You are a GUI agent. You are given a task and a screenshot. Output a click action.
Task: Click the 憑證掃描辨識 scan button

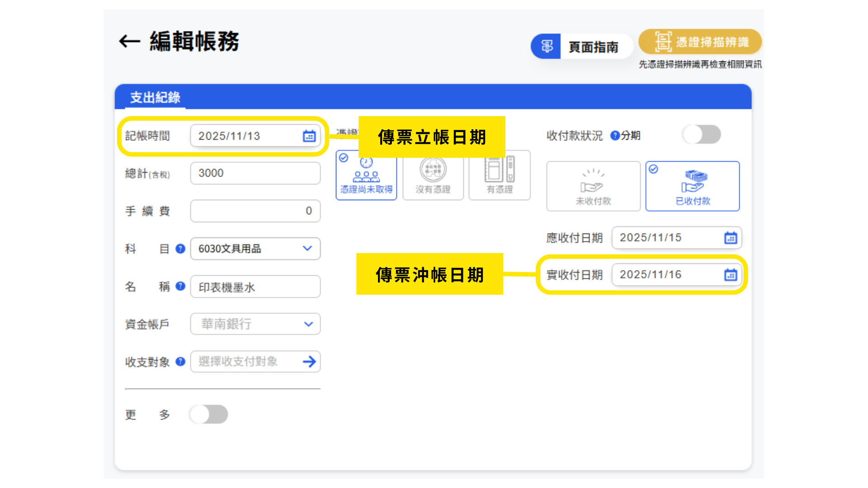[700, 42]
